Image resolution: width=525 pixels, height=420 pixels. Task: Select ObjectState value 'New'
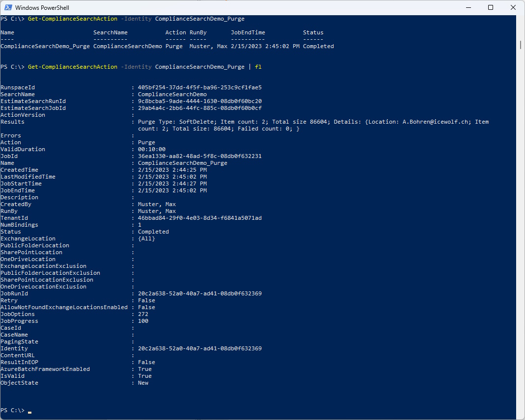(143, 383)
